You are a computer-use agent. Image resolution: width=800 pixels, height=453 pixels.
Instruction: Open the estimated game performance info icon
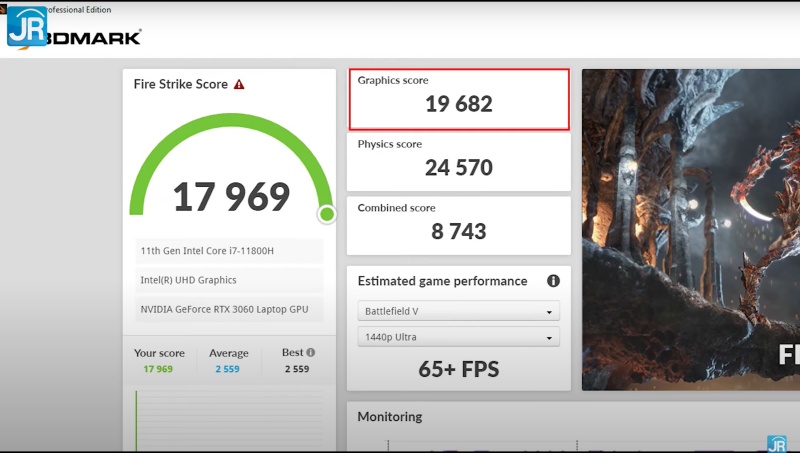point(553,281)
